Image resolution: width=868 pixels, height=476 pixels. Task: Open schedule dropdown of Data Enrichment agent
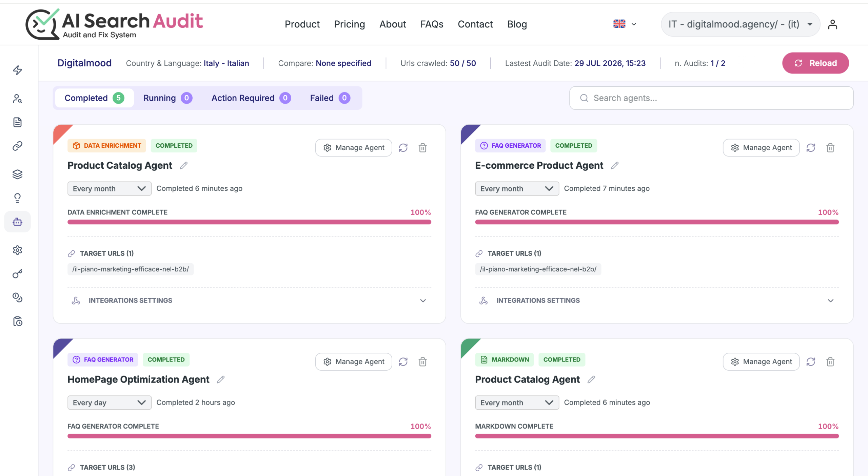109,189
